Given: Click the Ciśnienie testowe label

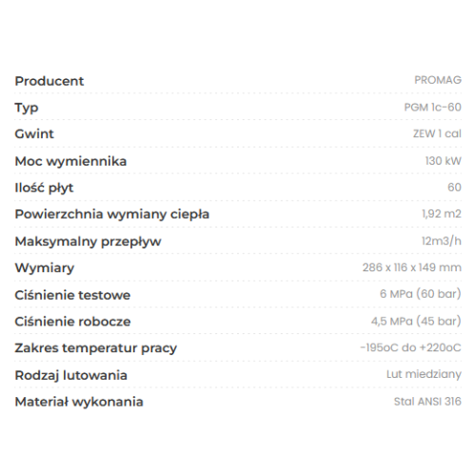Looking at the screenshot, I should tap(72, 295).
